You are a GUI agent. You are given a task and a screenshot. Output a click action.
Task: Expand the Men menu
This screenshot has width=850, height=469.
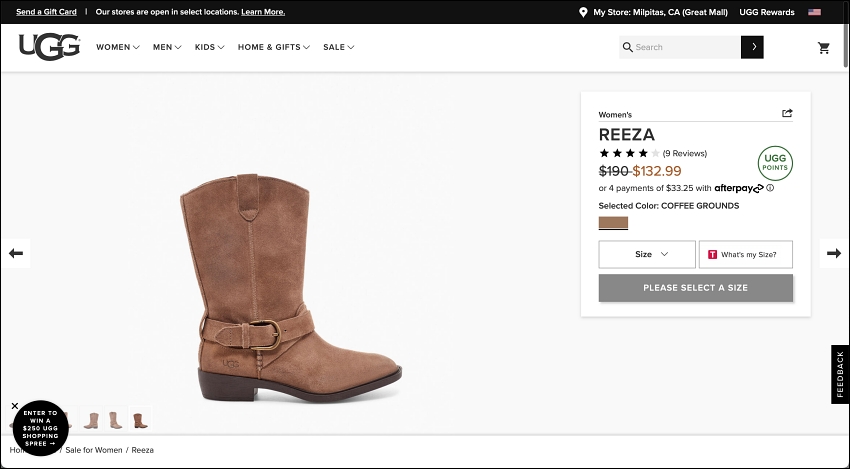(x=167, y=47)
